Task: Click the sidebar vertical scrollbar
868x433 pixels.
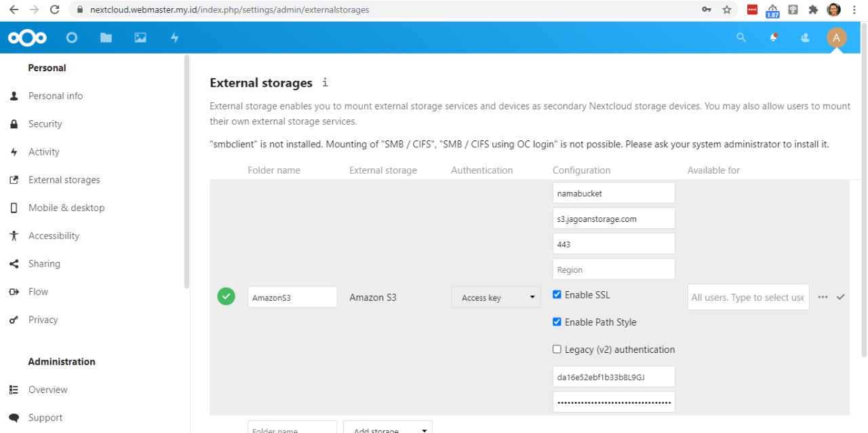Action: point(186,172)
